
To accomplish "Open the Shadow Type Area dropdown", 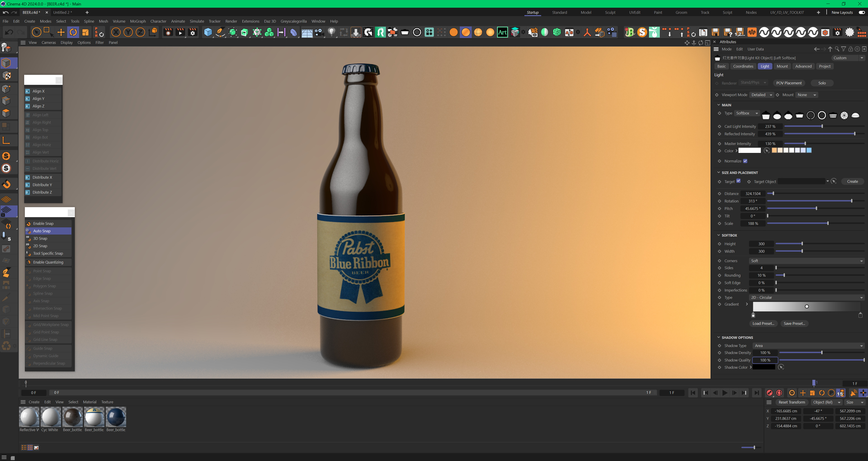I will click(808, 346).
